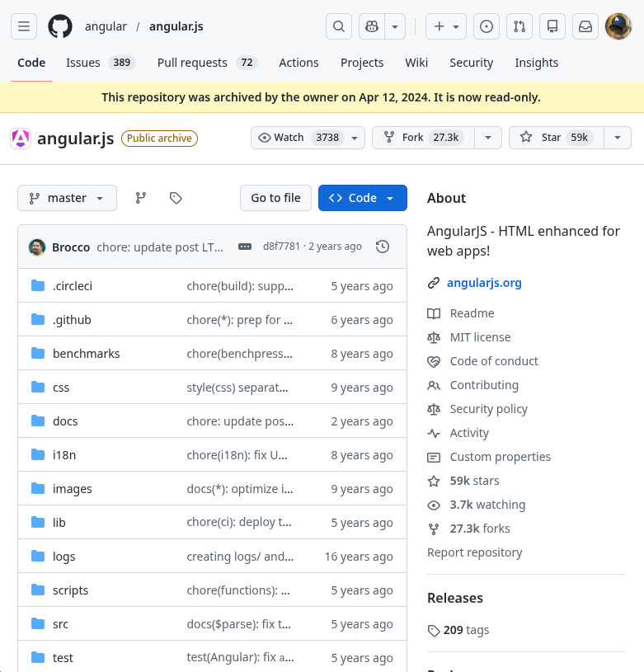
Task: View tags via the tag icon
Action: 176,198
